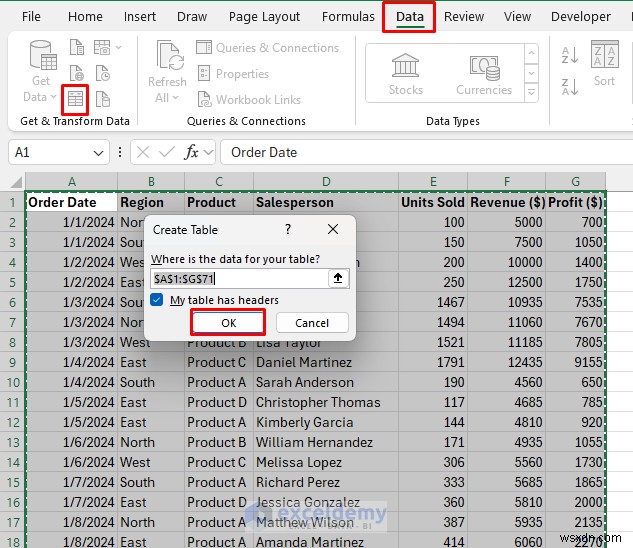Click the Refresh All icon
This screenshot has width=633, height=548.
tap(170, 55)
